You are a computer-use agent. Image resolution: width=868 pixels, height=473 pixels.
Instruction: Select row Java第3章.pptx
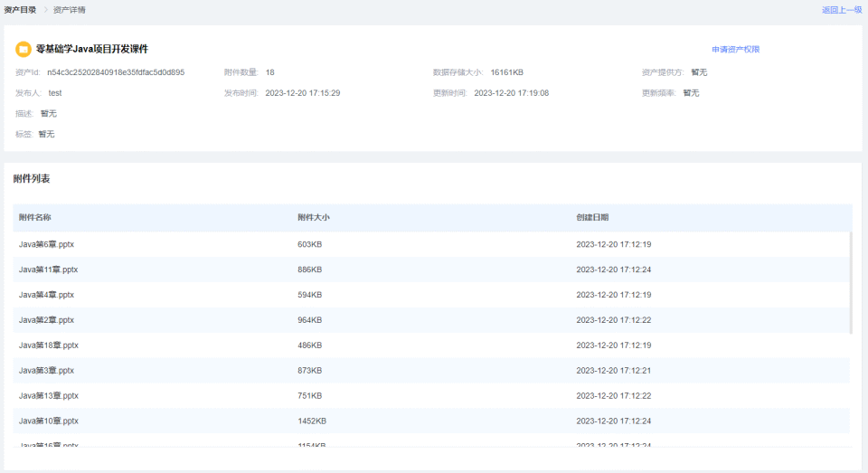(x=431, y=371)
